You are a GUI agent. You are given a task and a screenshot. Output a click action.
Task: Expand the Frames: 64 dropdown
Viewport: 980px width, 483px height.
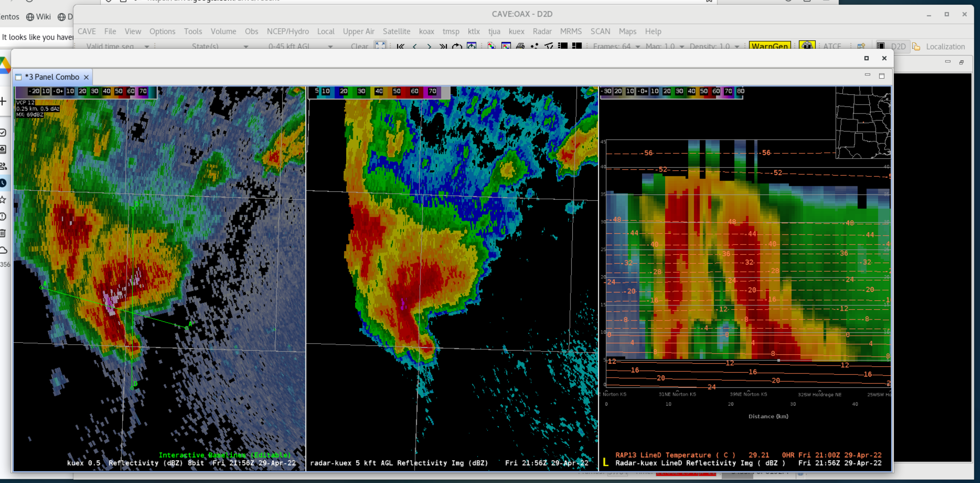pyautogui.click(x=638, y=47)
